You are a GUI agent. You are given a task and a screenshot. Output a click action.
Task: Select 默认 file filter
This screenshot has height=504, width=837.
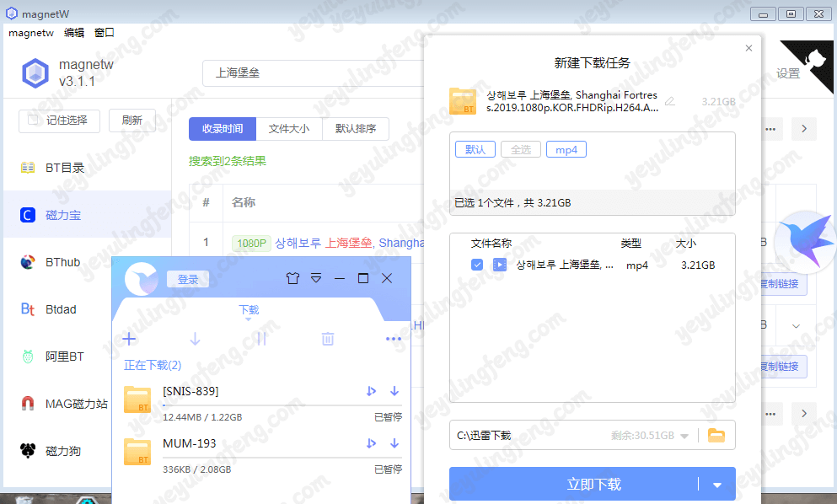[x=475, y=149]
